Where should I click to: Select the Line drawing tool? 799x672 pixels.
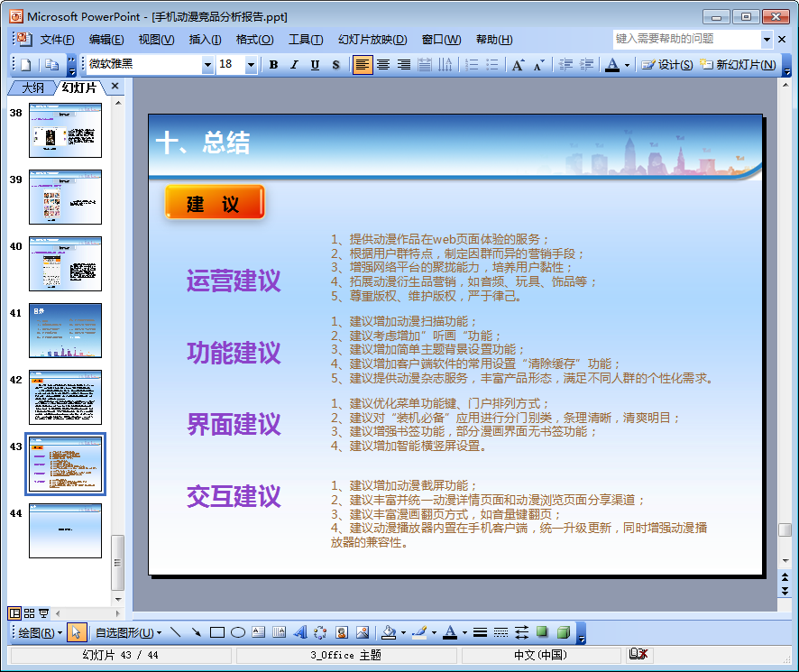click(176, 632)
